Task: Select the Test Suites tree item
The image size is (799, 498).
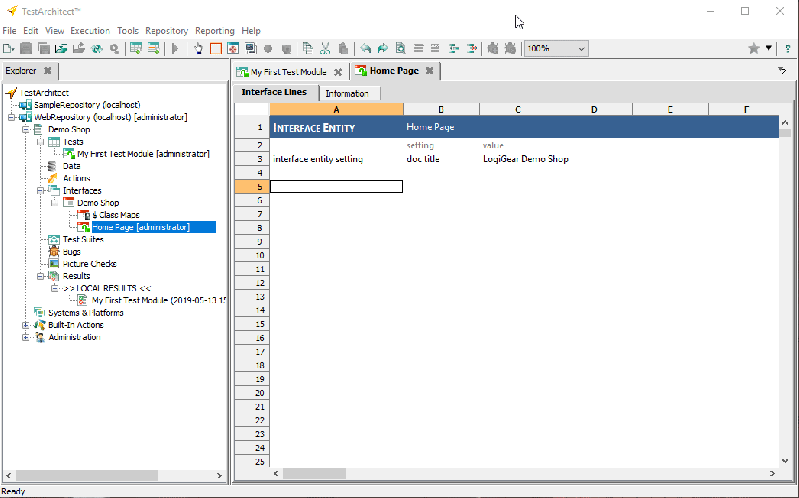Action: click(x=83, y=240)
